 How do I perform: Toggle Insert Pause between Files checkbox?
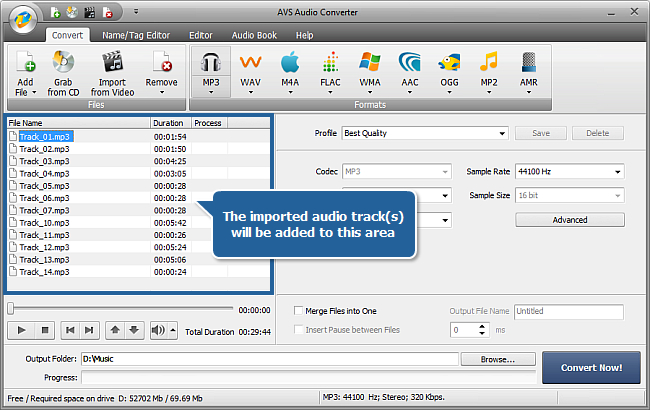(298, 330)
